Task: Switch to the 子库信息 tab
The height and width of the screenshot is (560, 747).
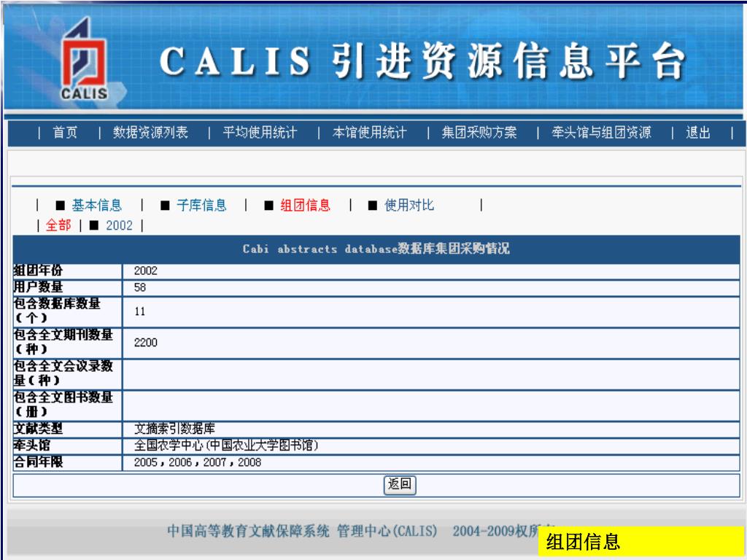Action: (x=201, y=205)
